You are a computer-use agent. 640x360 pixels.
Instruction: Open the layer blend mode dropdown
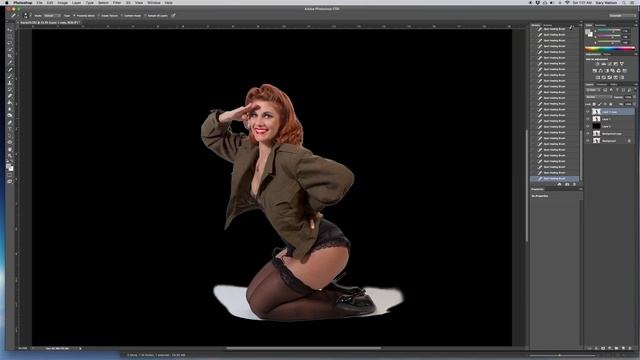[599, 97]
